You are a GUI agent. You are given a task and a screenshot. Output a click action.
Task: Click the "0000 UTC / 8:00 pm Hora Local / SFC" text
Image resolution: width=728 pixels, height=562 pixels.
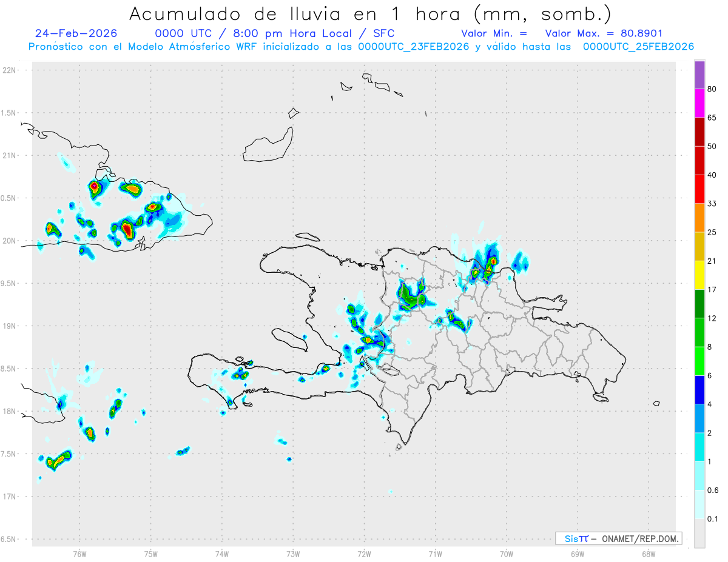point(275,33)
